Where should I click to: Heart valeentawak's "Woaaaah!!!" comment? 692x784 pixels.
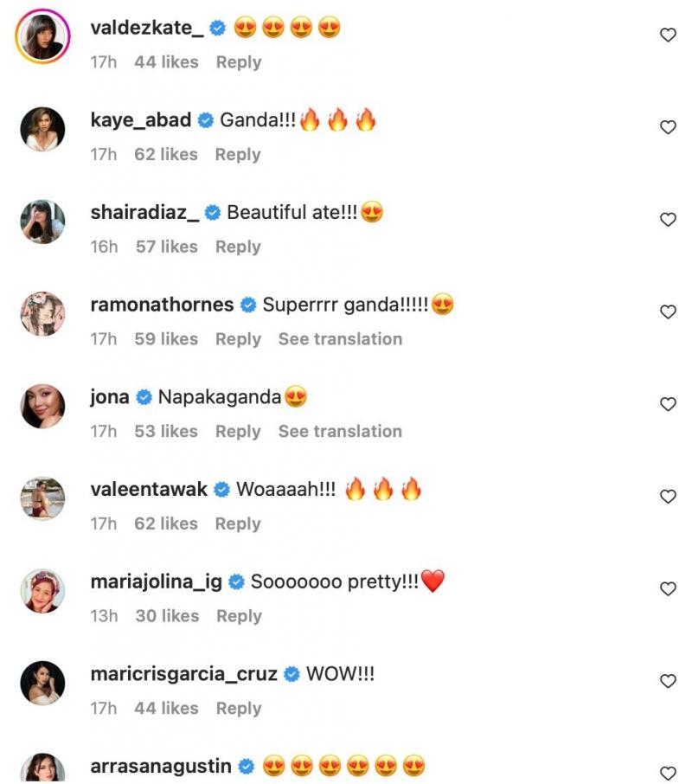[x=667, y=497]
